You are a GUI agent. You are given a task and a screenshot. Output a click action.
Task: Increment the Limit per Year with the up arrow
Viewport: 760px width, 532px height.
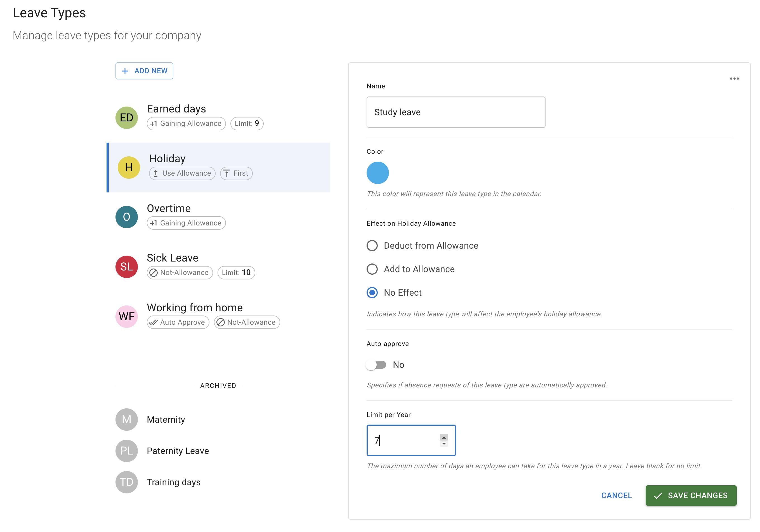(x=444, y=437)
